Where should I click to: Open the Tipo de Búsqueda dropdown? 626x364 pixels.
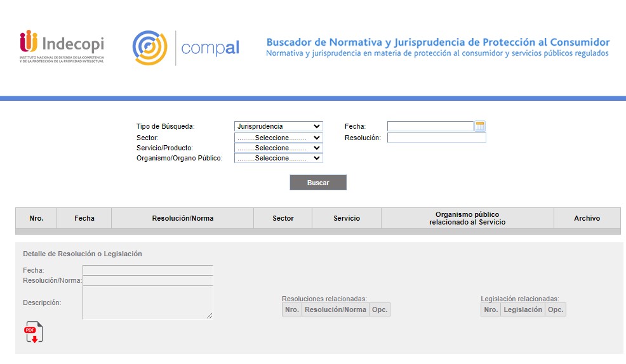pyautogui.click(x=278, y=126)
